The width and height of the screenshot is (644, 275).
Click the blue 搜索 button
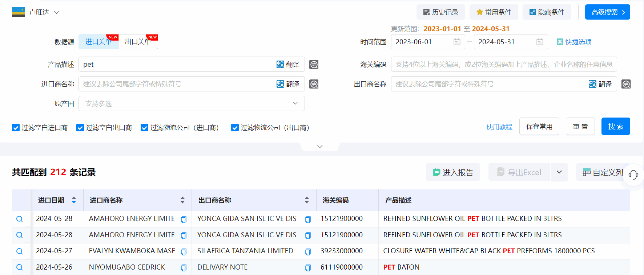coord(615,127)
